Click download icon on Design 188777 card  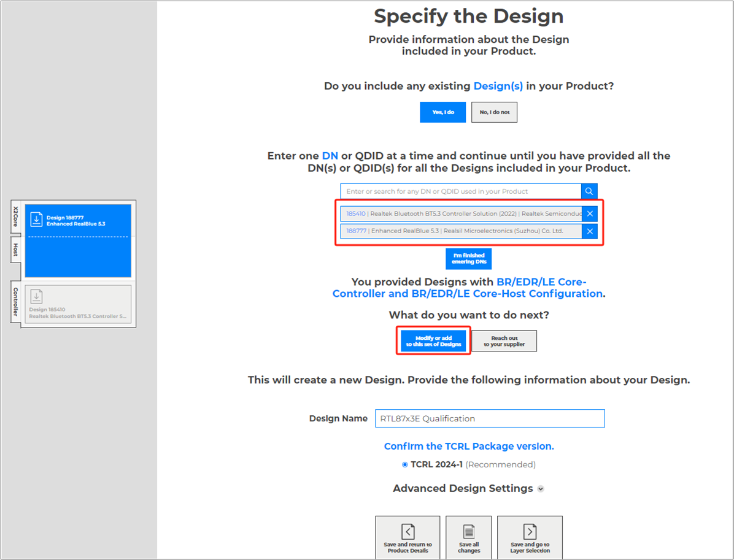(x=36, y=220)
